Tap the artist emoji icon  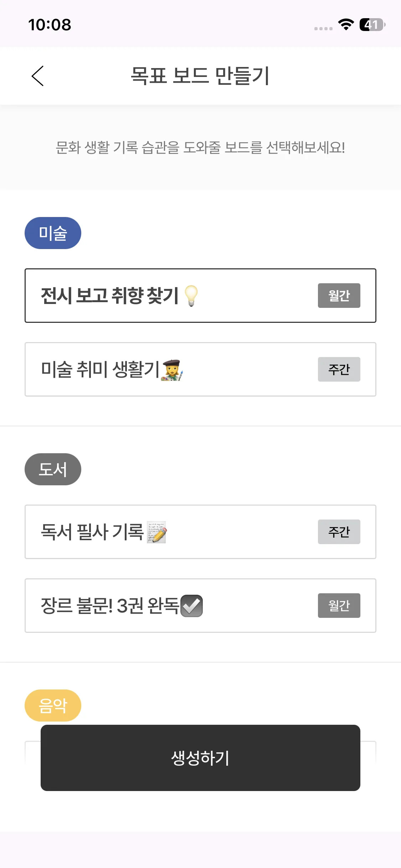point(173,370)
